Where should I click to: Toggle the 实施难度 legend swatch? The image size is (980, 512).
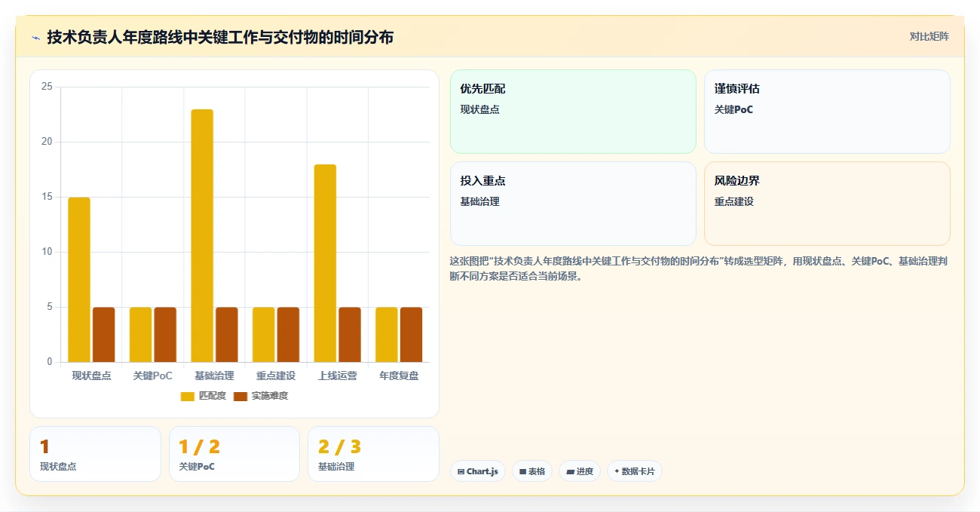pos(240,396)
